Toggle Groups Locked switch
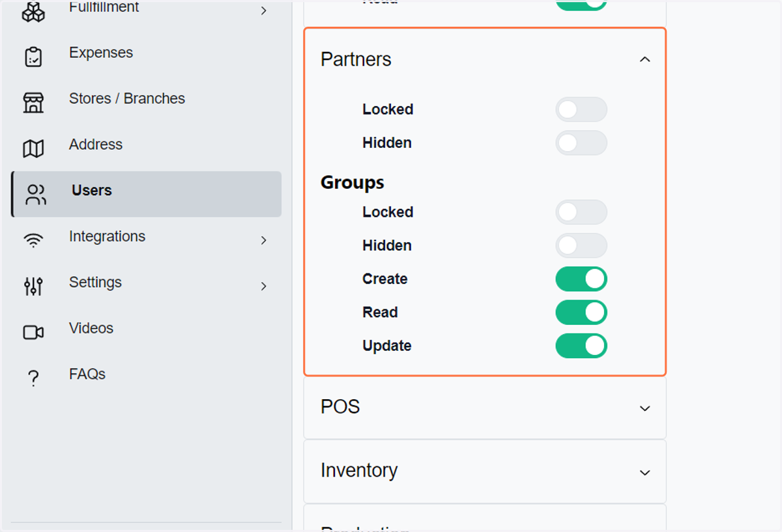Image resolution: width=782 pixels, height=532 pixels. click(x=581, y=212)
